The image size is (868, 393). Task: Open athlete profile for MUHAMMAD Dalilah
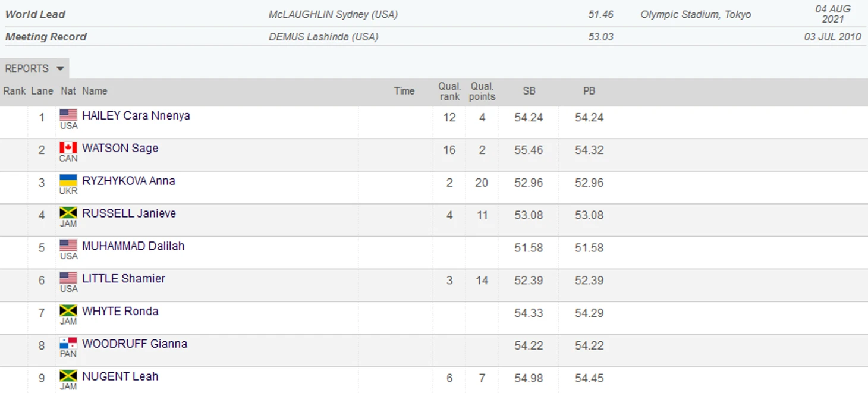133,246
